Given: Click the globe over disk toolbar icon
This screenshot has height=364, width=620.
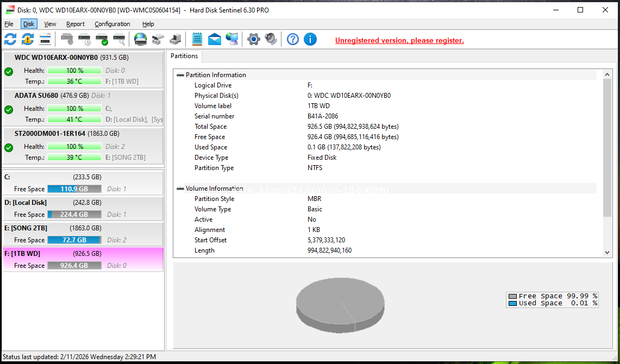Looking at the screenshot, I should pos(140,39).
